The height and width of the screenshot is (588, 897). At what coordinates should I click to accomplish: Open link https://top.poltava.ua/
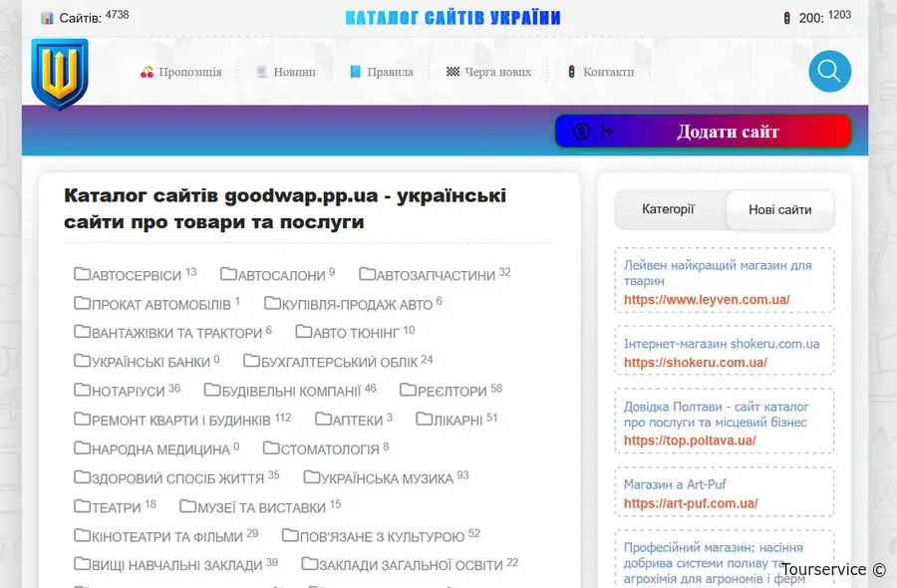(690, 441)
